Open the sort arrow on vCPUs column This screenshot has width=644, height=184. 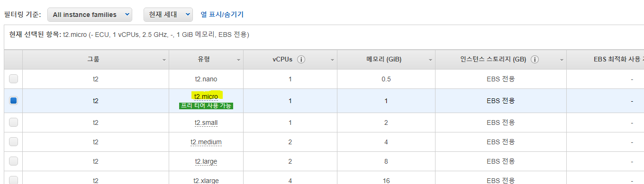[x=332, y=60]
